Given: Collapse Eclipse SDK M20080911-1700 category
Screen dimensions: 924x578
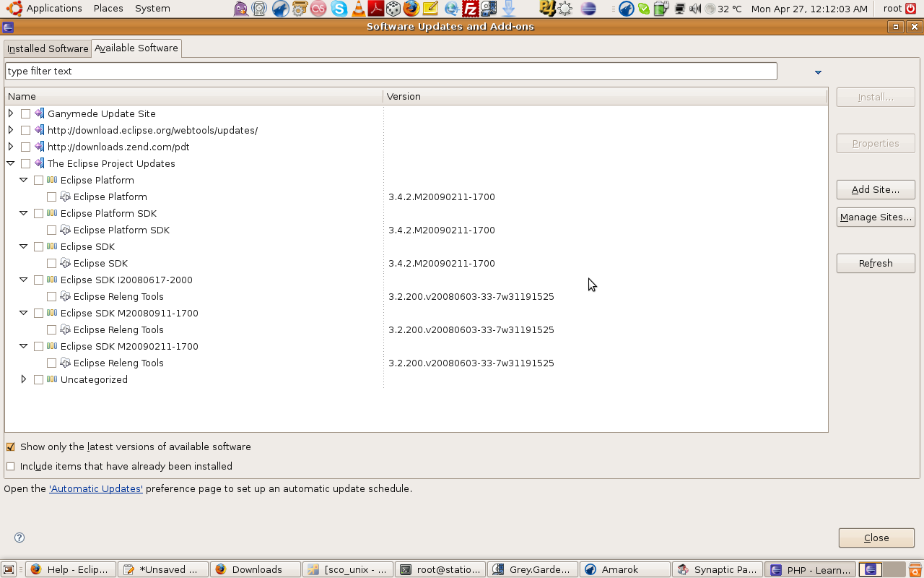Looking at the screenshot, I should click(23, 313).
